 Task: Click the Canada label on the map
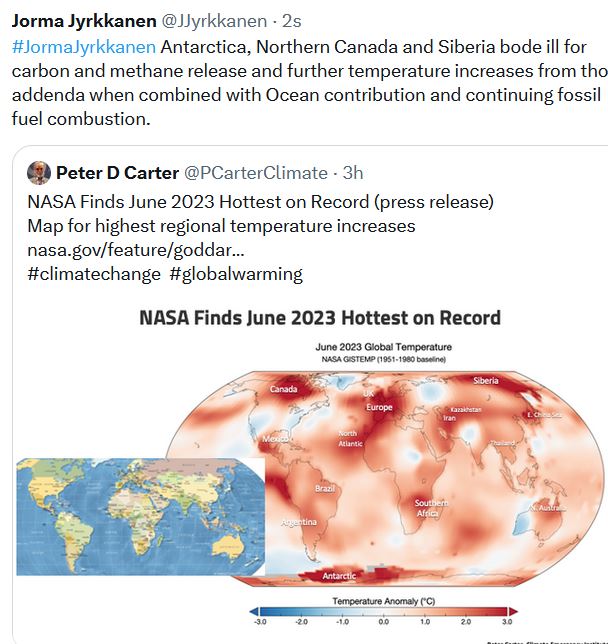(x=285, y=389)
